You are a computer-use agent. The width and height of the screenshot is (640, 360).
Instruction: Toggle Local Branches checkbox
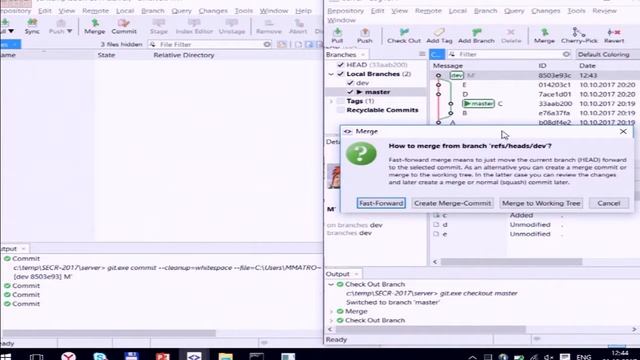pyautogui.click(x=340, y=74)
